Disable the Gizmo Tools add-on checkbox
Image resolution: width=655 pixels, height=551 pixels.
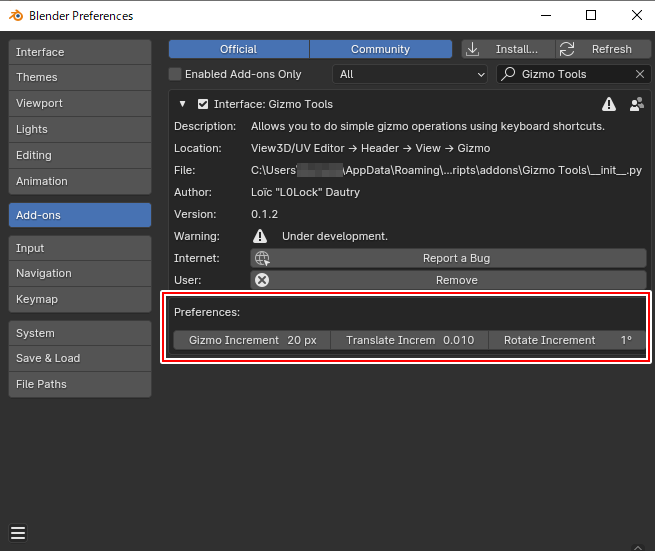203,104
